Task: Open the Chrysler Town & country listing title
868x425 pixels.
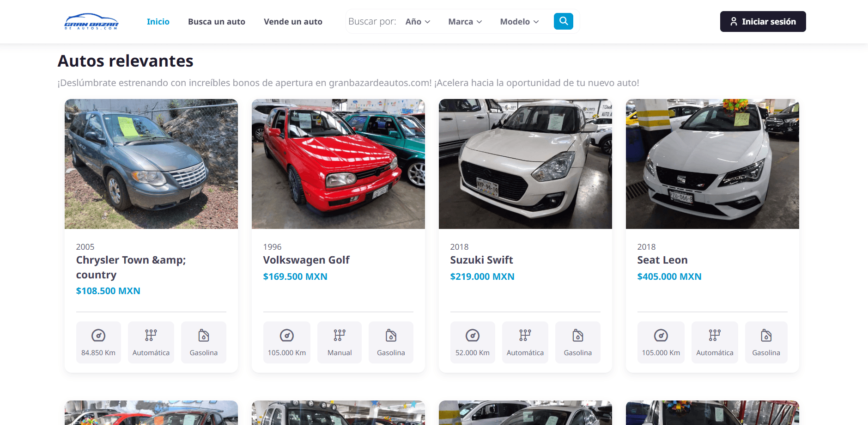Action: click(131, 267)
